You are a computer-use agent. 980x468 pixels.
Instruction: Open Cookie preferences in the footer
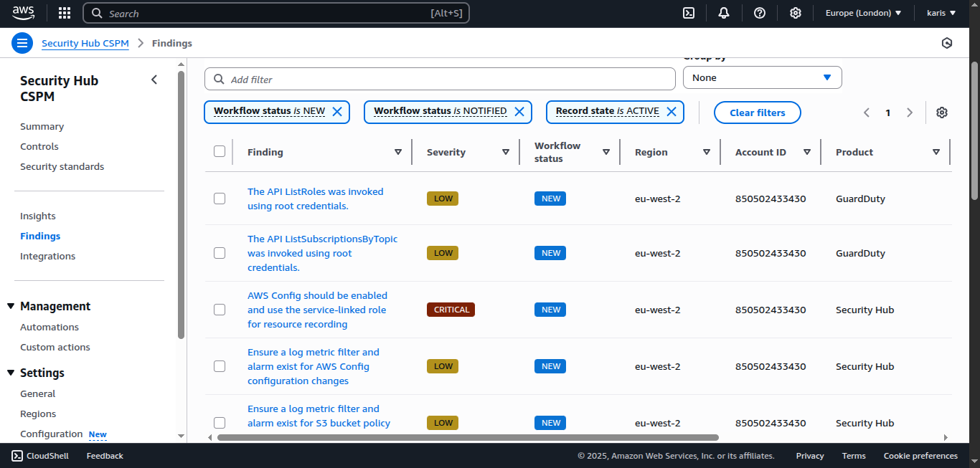(920, 456)
